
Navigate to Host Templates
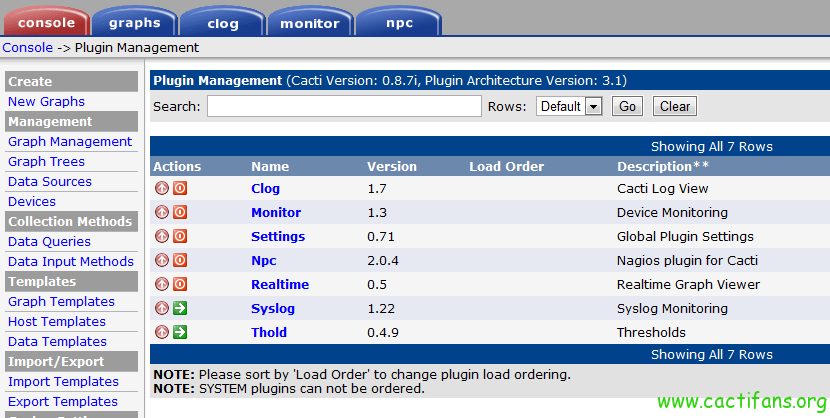tap(57, 322)
